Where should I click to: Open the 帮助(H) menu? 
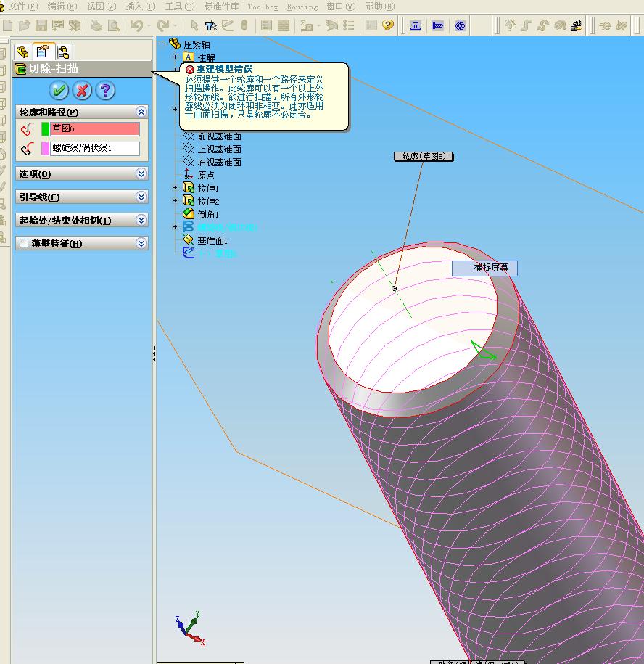(380, 7)
